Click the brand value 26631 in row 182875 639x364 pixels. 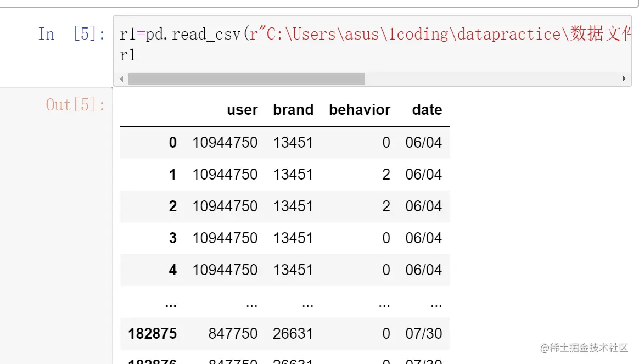coord(293,334)
